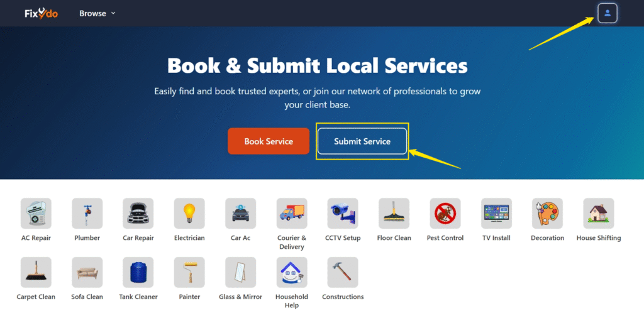Click the Fixydo logo
Viewport: 644px width, 311px height.
tap(42, 13)
